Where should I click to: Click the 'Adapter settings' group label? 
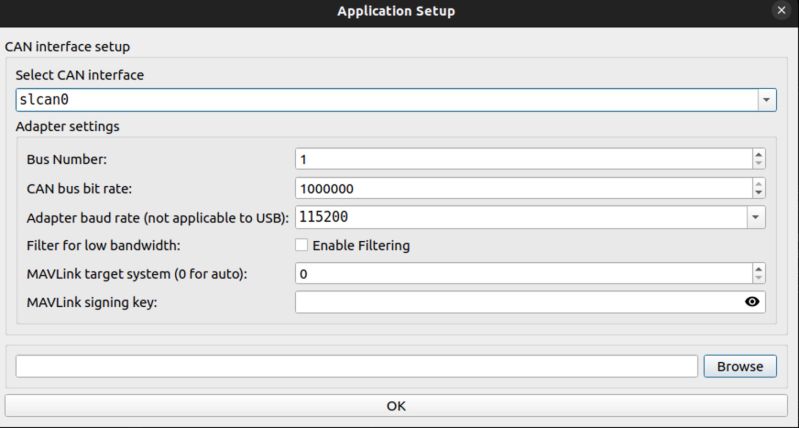pos(67,126)
